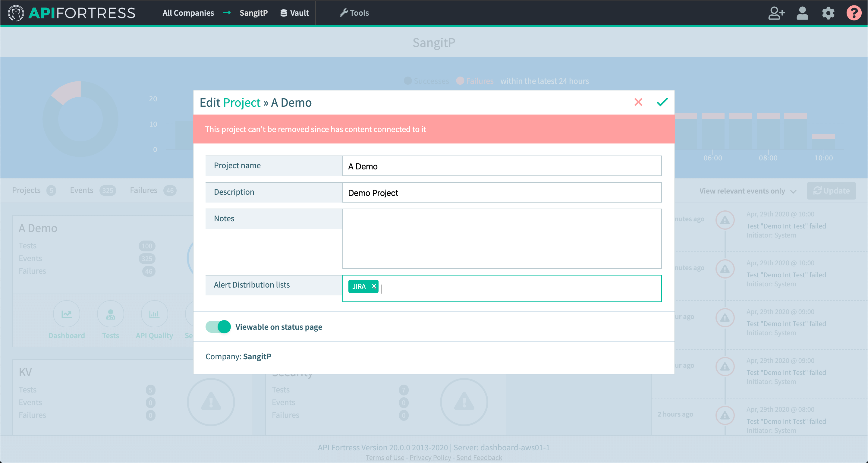Expand All Companies navigation dropdown
Image resolution: width=868 pixels, height=463 pixels.
pyautogui.click(x=188, y=13)
